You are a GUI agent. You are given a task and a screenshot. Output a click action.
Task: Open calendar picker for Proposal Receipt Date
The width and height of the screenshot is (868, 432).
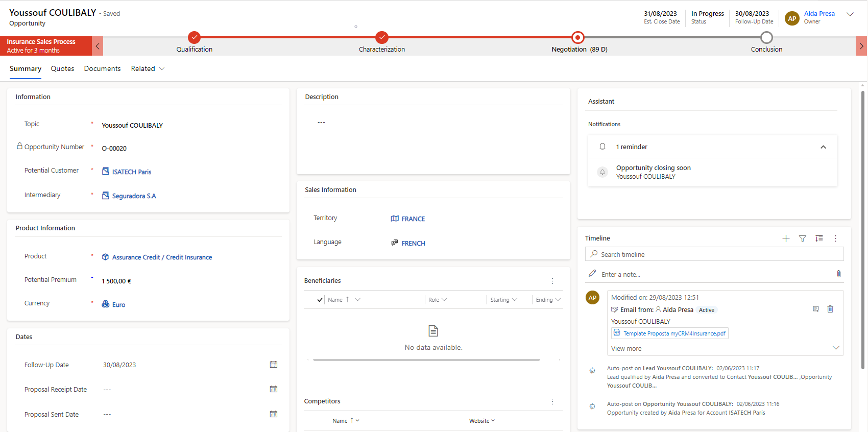tap(274, 389)
